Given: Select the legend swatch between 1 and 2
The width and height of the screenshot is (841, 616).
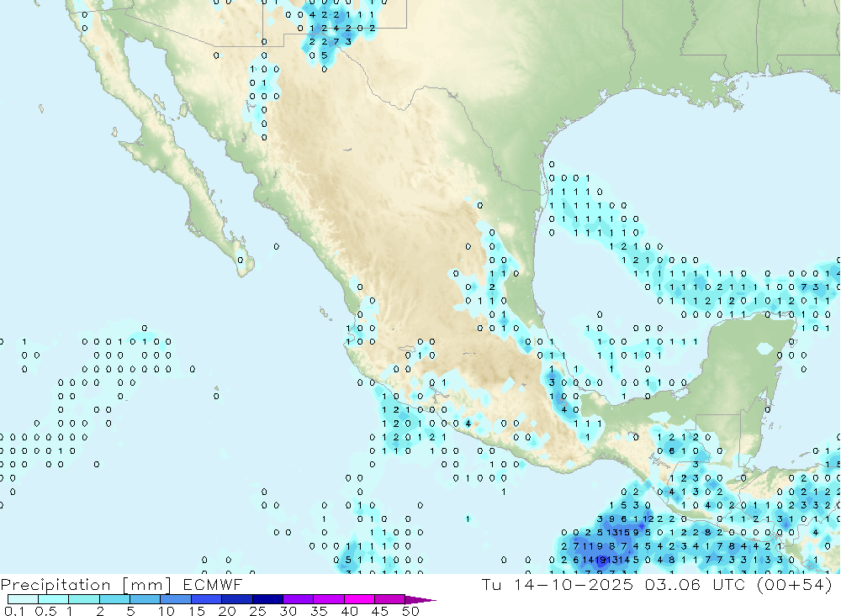Looking at the screenshot, I should 83,599.
